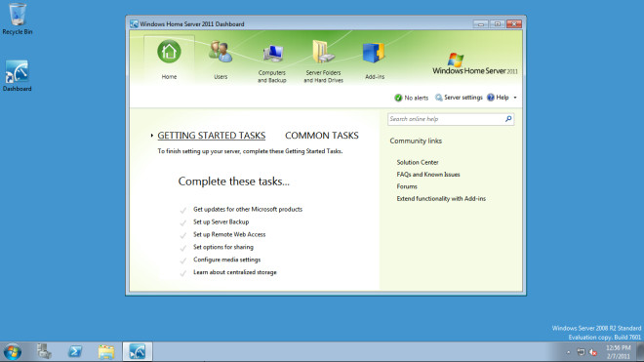This screenshot has height=362, width=644.
Task: Click the search magnifier in online help
Action: pyautogui.click(x=508, y=119)
